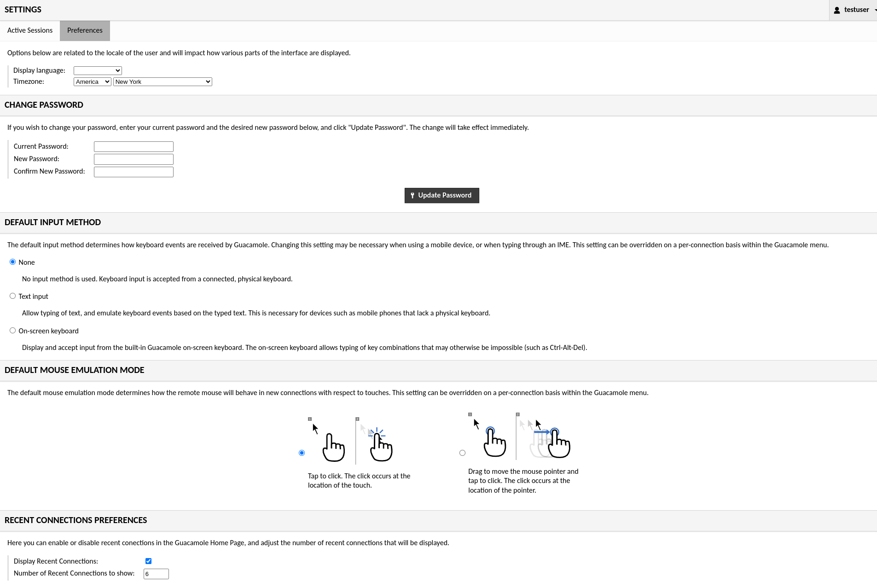Viewport: 877px width, 588px height.
Task: Select the touchpad mouse emulation radio button
Action: pyautogui.click(x=462, y=453)
